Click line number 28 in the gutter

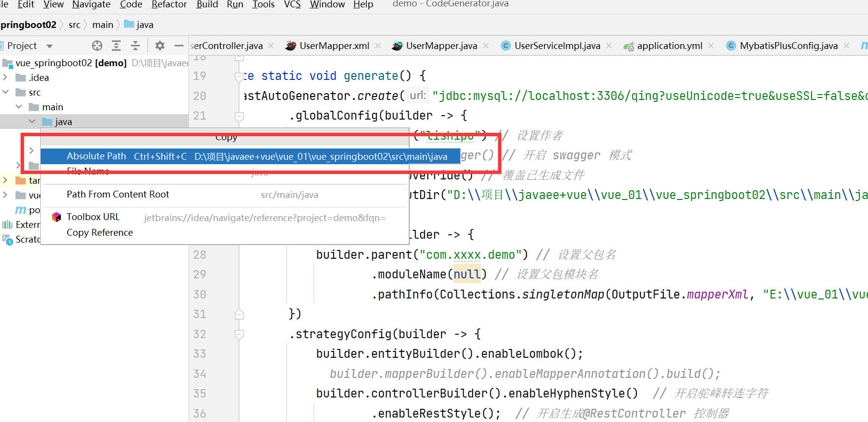point(200,255)
